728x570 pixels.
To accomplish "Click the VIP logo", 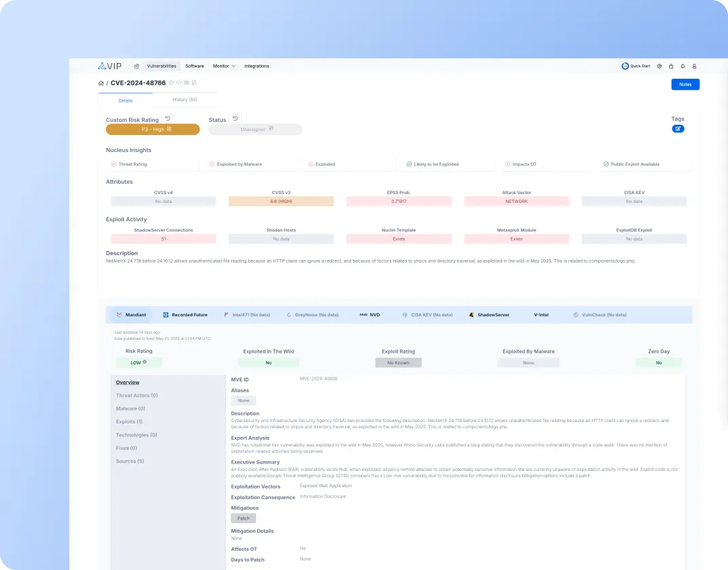I will coord(110,66).
